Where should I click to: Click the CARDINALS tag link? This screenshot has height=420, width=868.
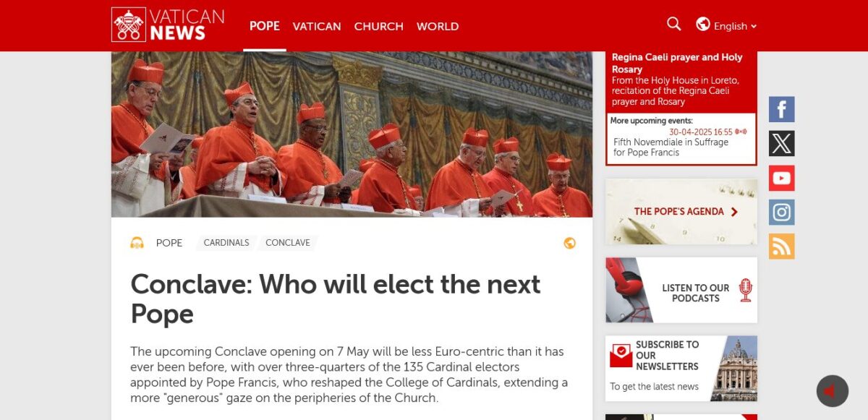point(226,243)
